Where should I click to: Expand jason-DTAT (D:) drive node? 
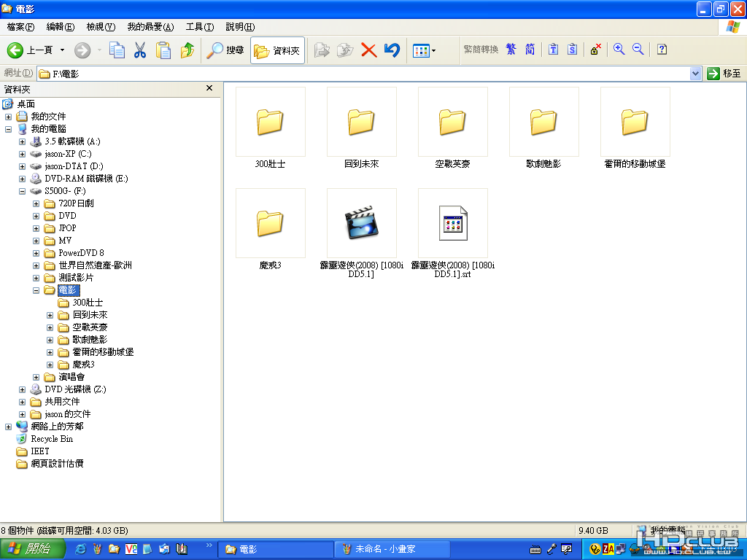(22, 166)
